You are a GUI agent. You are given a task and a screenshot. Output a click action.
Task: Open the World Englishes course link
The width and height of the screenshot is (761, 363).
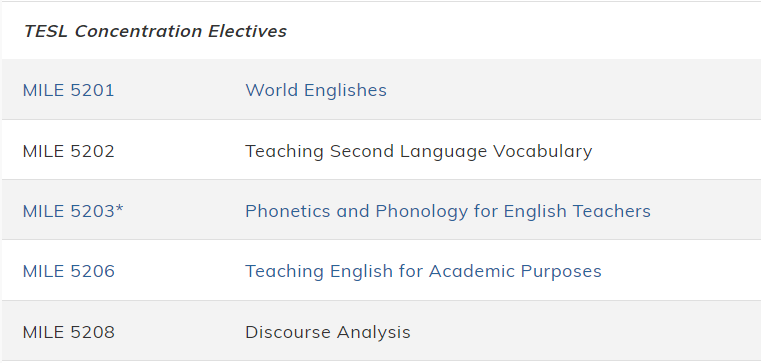coord(316,90)
